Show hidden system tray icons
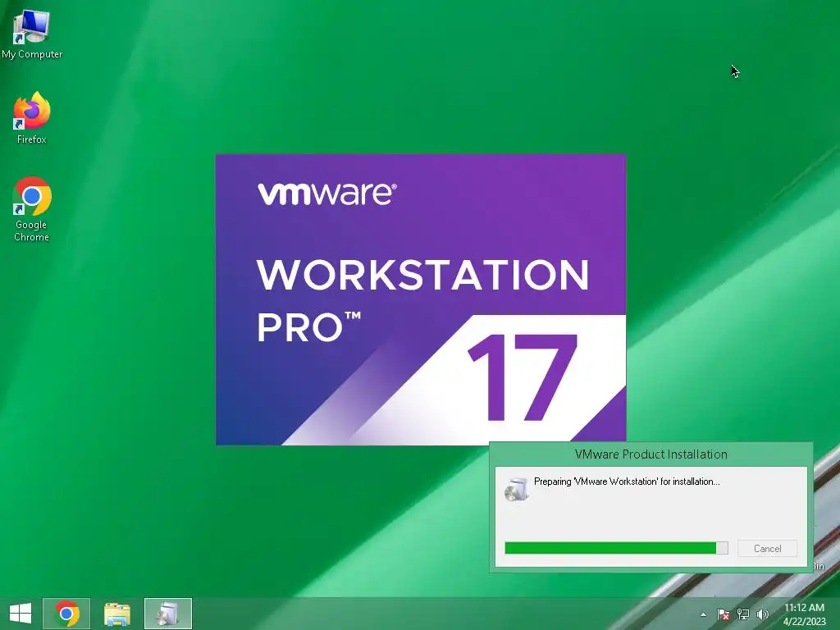840x630 pixels. pyautogui.click(x=703, y=614)
